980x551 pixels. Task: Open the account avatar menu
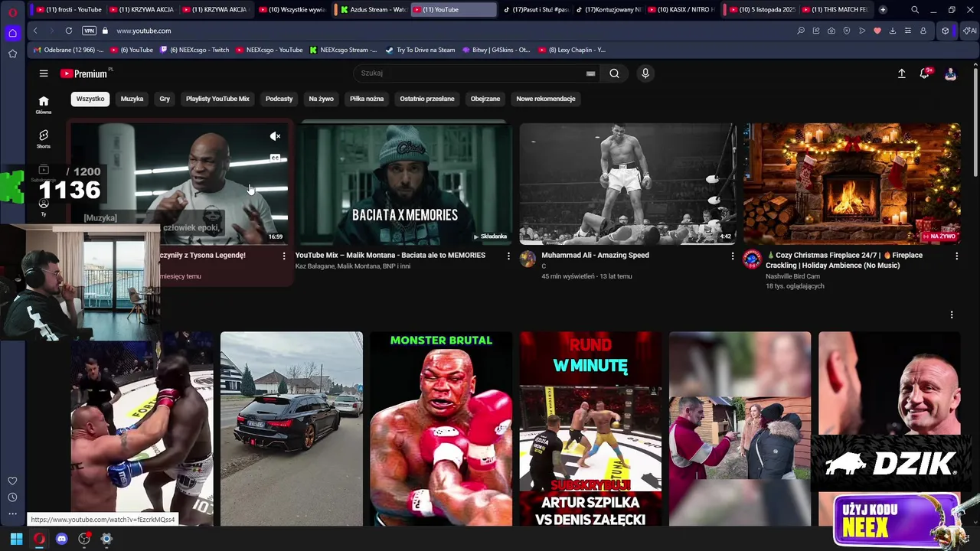coord(950,73)
